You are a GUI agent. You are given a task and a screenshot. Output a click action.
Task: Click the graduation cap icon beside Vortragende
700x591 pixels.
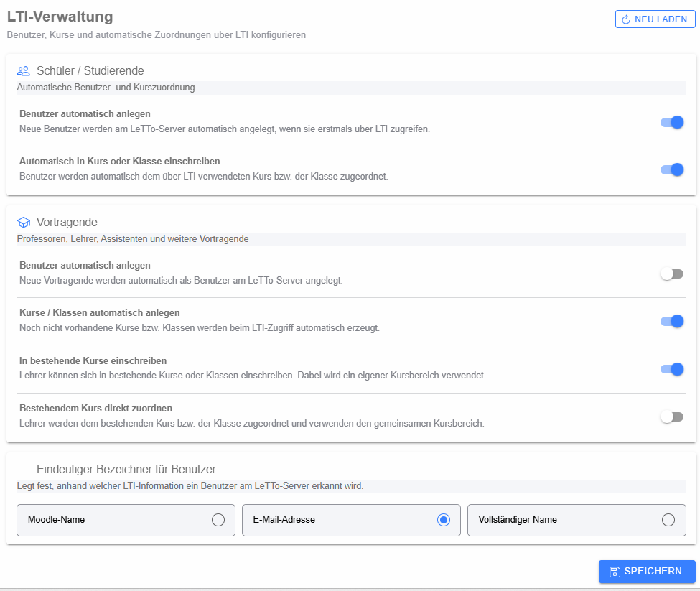tap(23, 223)
